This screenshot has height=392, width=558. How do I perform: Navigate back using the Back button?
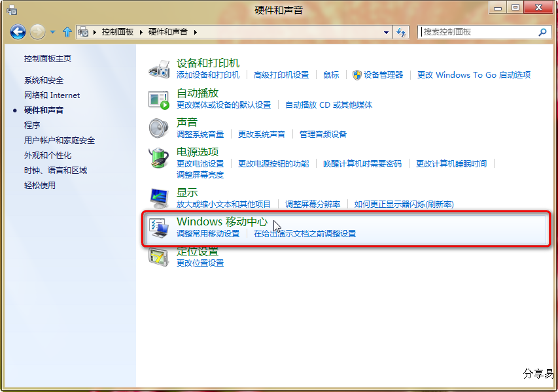pos(18,31)
